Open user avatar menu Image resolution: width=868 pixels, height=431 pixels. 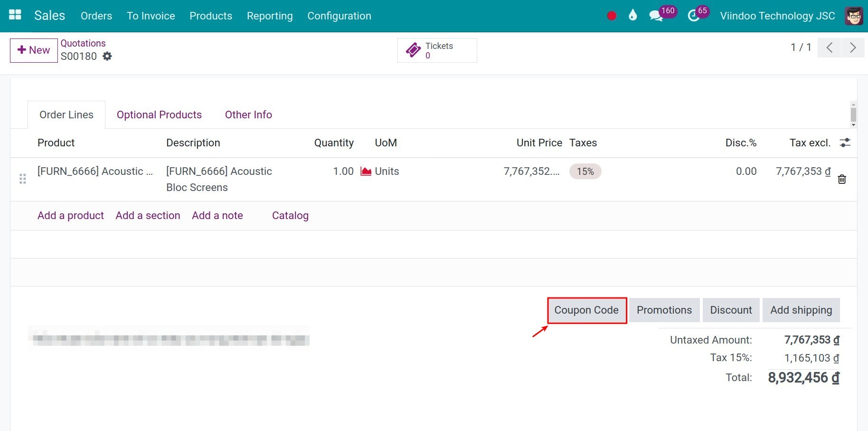(x=854, y=16)
